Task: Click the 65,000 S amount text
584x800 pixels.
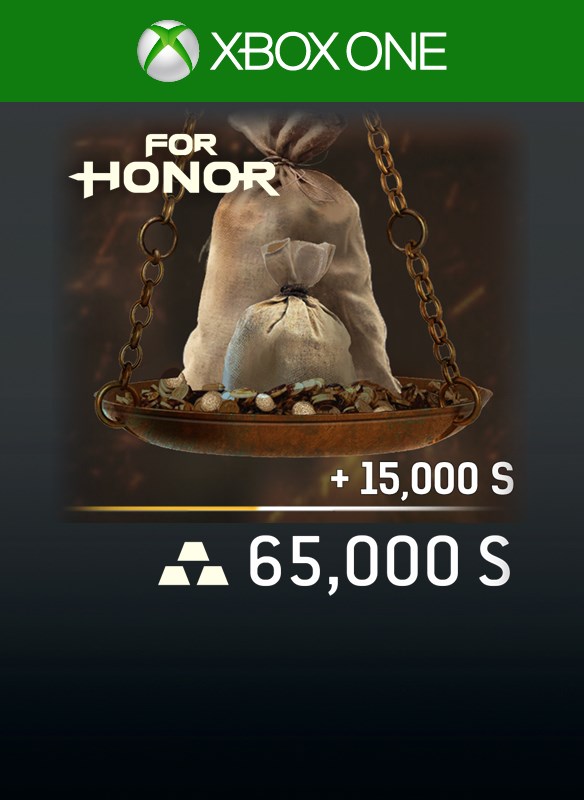Action: click(x=379, y=564)
